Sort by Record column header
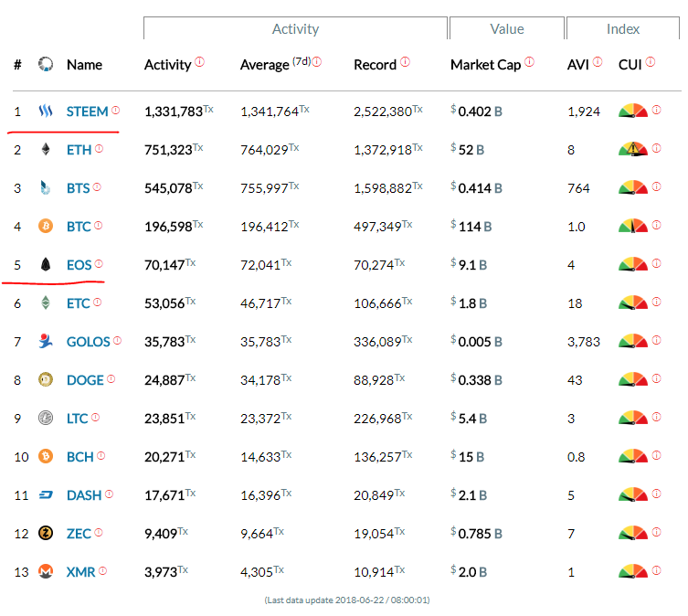688x616 pixels. [376, 65]
